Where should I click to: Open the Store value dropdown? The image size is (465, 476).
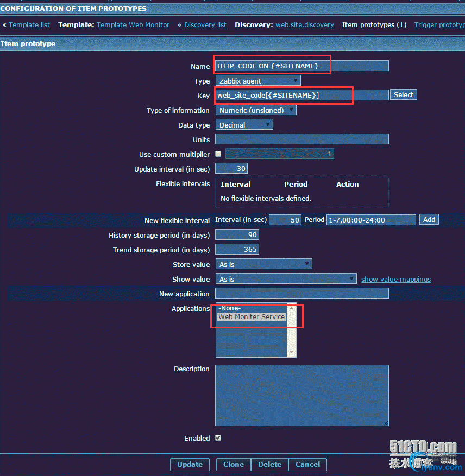click(264, 264)
